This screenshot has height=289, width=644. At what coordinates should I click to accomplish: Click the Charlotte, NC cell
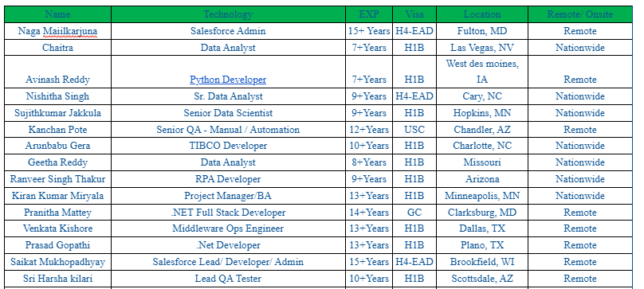(482, 146)
